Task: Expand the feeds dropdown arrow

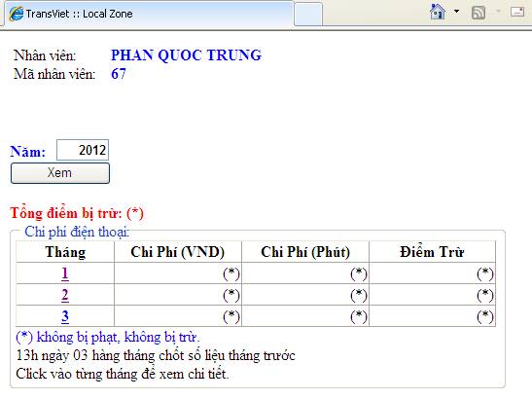Action: click(498, 12)
